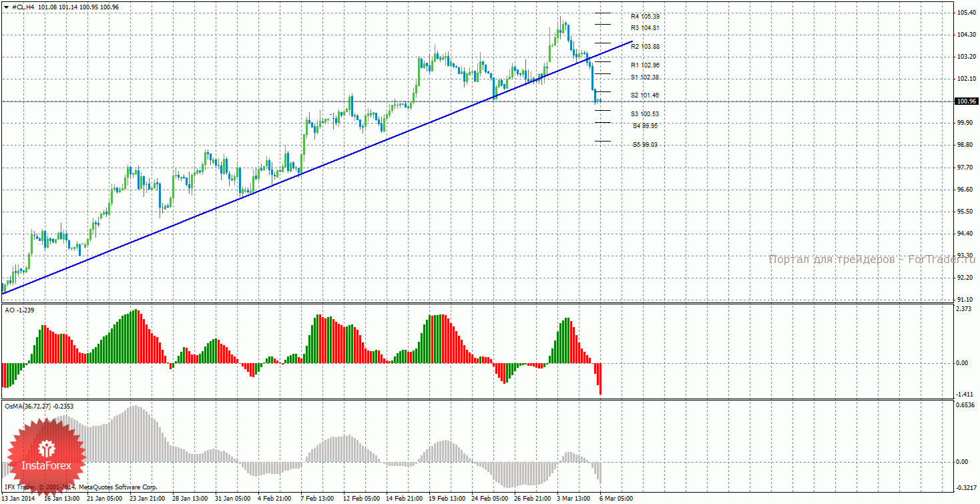The width and height of the screenshot is (980, 504).
Task: Click the S5 99.03 support label
Action: tap(645, 144)
